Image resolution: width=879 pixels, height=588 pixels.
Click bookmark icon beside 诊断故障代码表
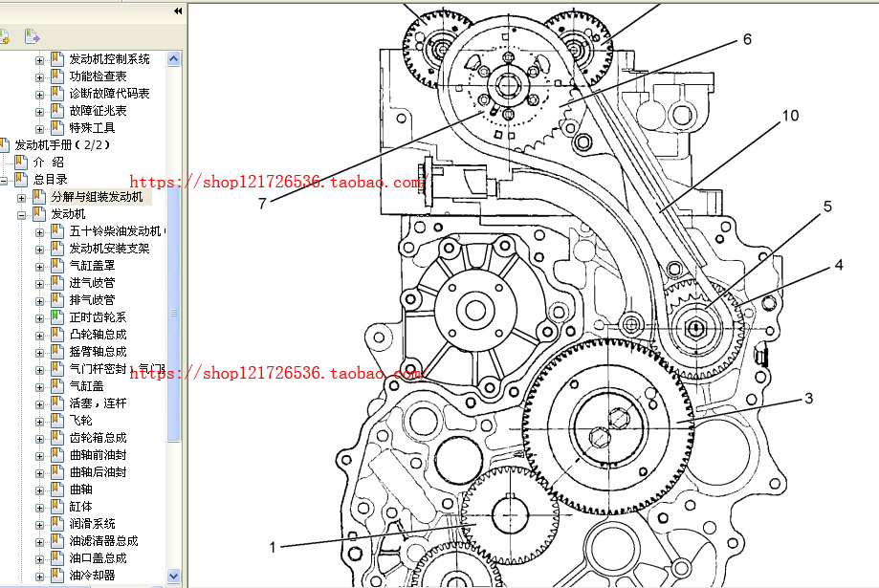point(57,93)
